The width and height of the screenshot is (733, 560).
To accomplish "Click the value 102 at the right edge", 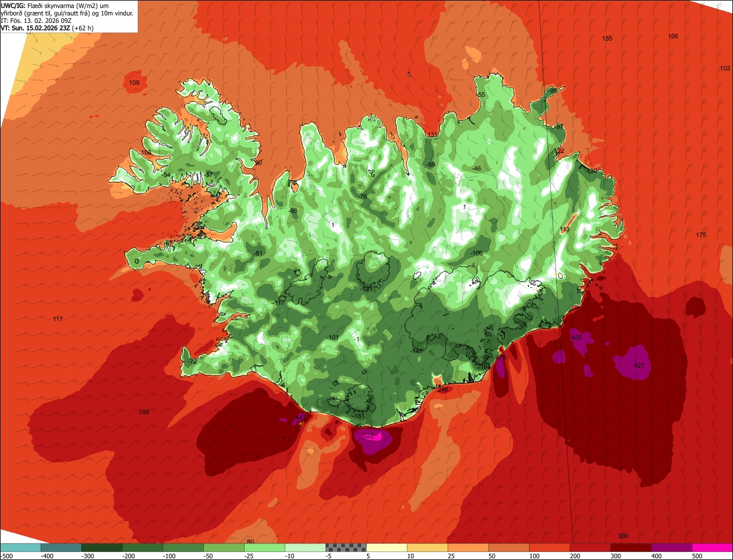I will [x=724, y=69].
